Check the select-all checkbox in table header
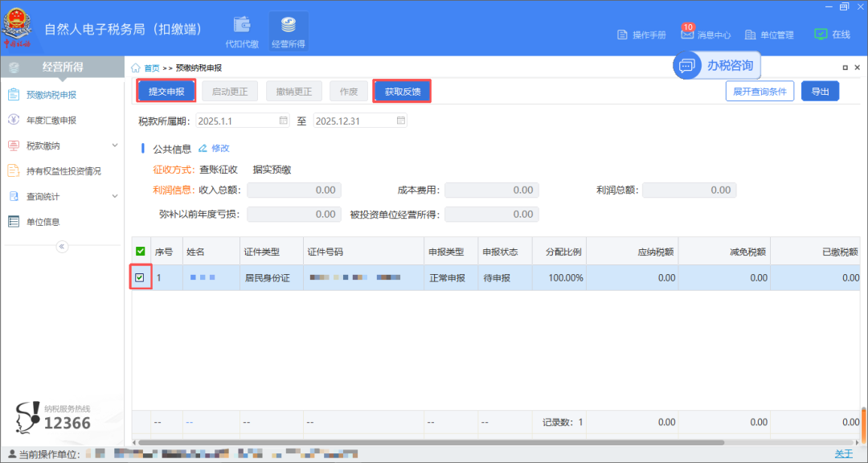 tap(140, 250)
